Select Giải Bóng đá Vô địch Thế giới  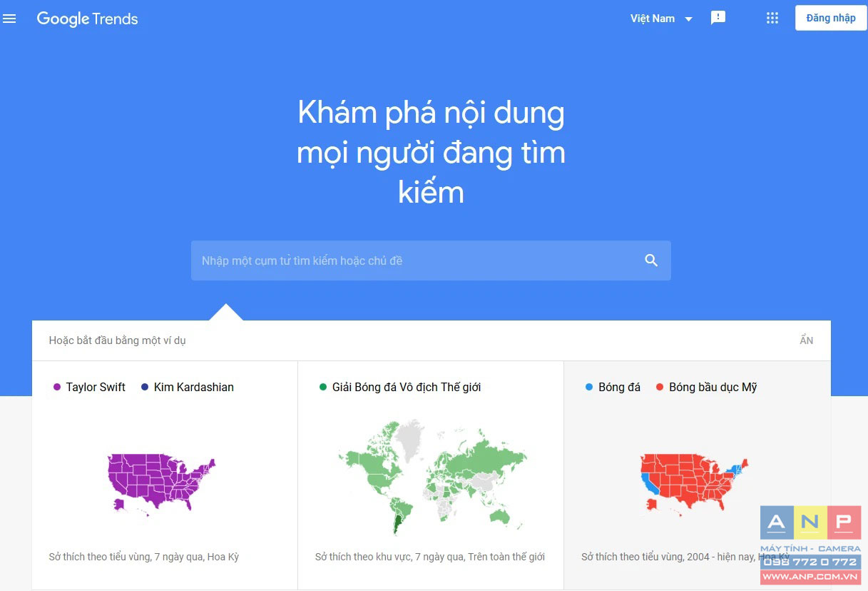[x=407, y=387]
